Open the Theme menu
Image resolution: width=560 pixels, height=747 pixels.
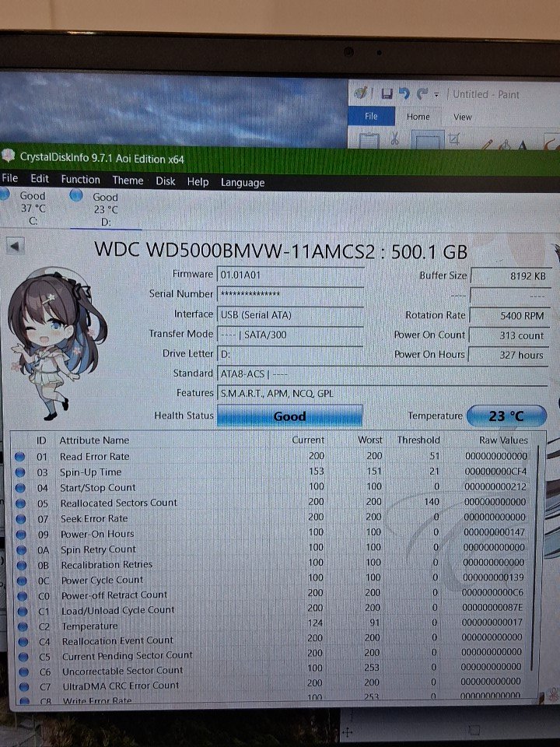click(x=128, y=181)
